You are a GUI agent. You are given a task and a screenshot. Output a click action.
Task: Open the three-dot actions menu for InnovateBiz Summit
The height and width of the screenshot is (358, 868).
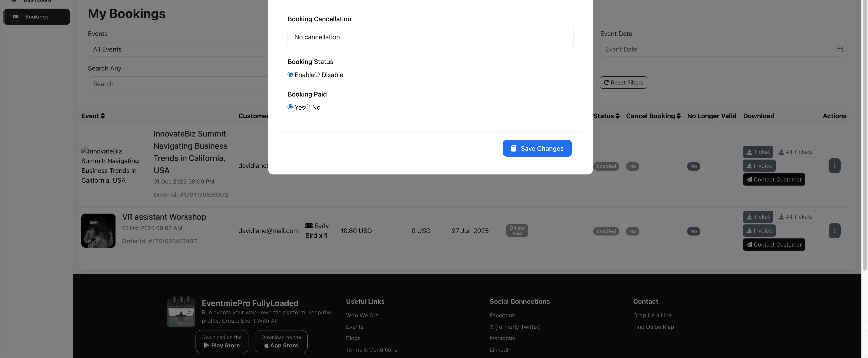(835, 165)
